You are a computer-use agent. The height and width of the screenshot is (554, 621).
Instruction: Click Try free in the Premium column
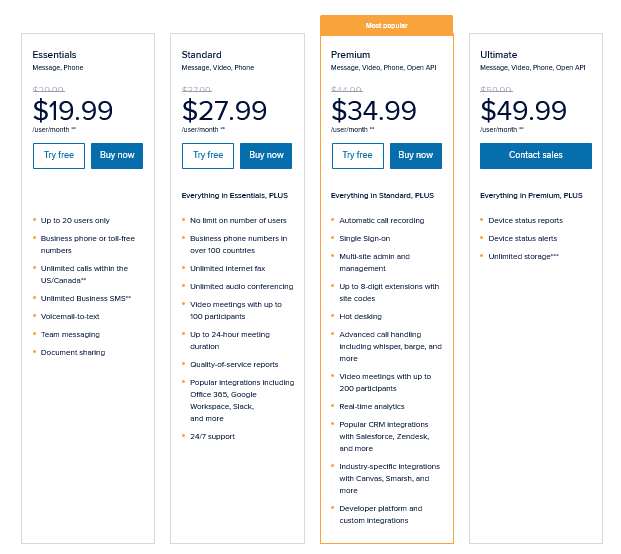[357, 156]
